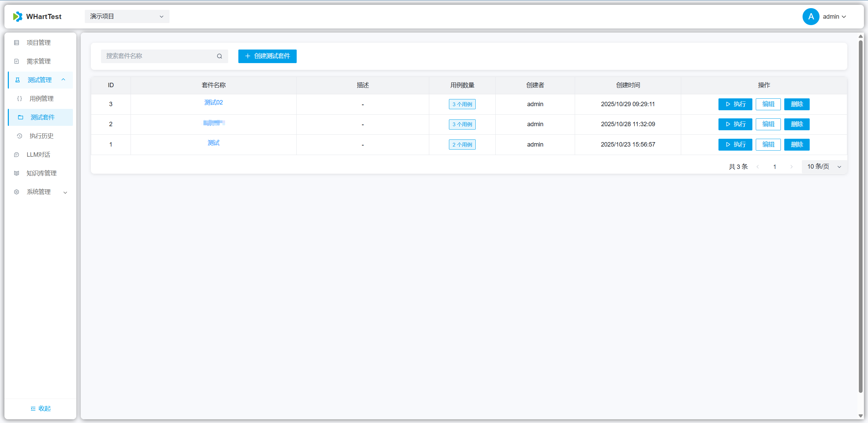Click the 创建测试套件 button
Viewport: 868px width, 423px height.
coord(267,56)
